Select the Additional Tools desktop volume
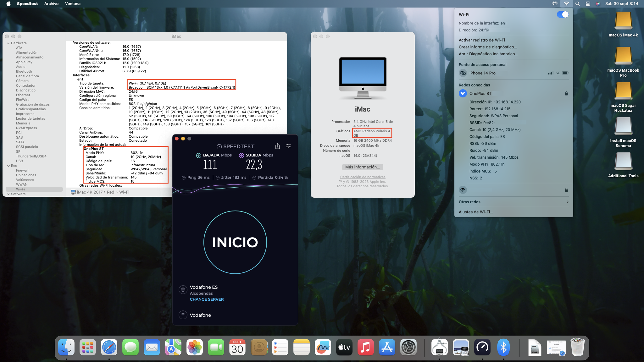Viewport: 644px width, 362px height. coord(623,165)
